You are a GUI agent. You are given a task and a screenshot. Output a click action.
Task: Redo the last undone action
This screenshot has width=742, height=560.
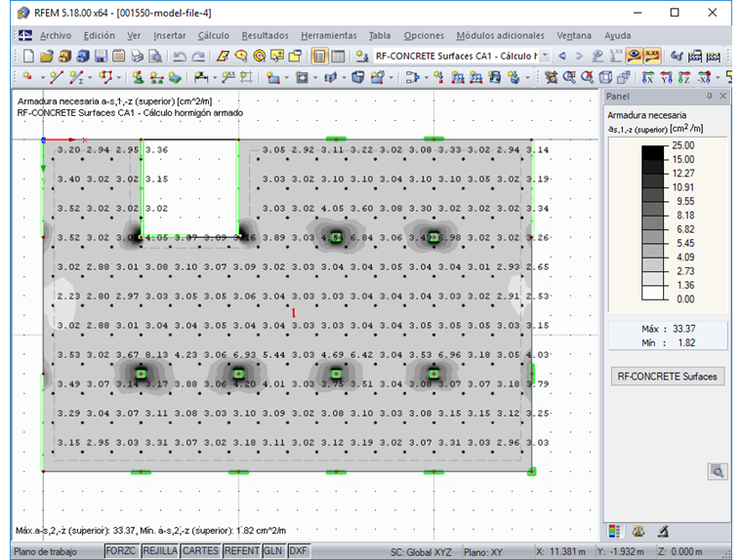coord(198,57)
